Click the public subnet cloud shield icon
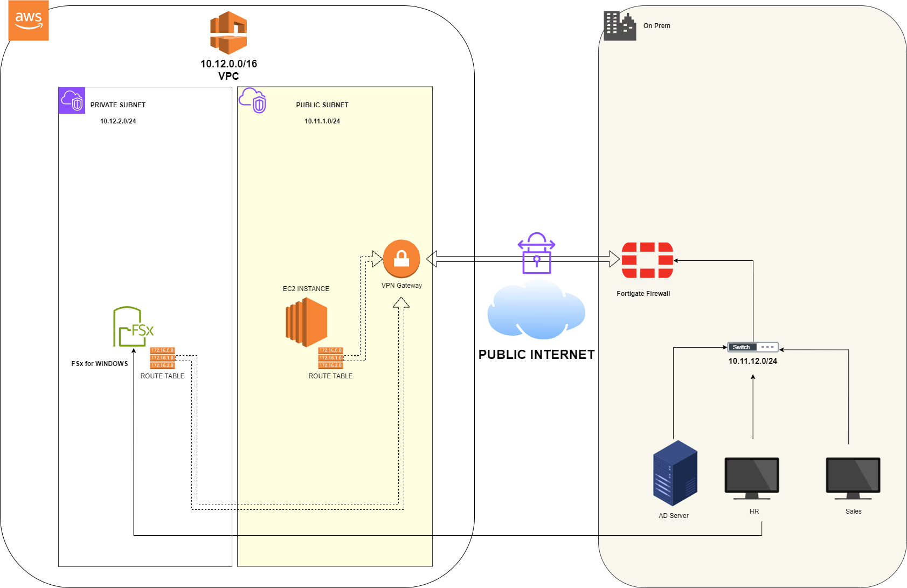 point(252,100)
